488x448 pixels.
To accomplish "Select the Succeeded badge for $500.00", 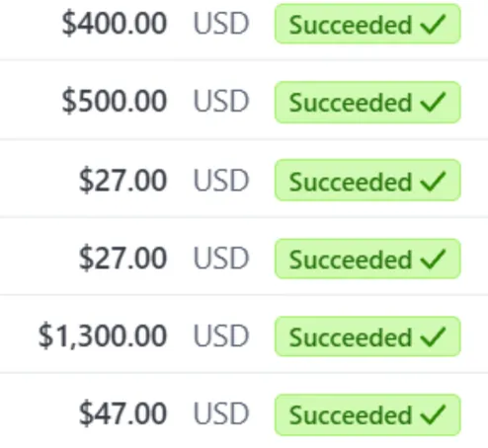I will (x=367, y=102).
